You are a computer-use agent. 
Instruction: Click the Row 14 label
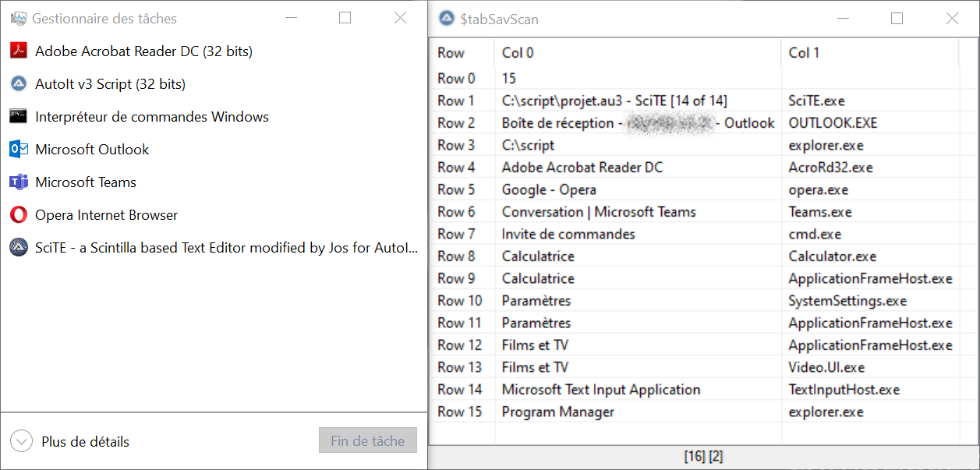click(460, 390)
